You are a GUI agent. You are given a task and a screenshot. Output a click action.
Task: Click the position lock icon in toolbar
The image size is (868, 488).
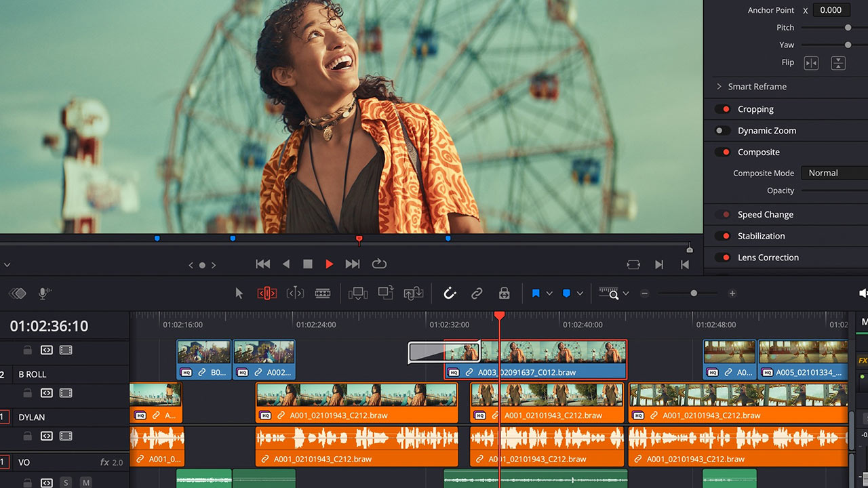coord(504,293)
